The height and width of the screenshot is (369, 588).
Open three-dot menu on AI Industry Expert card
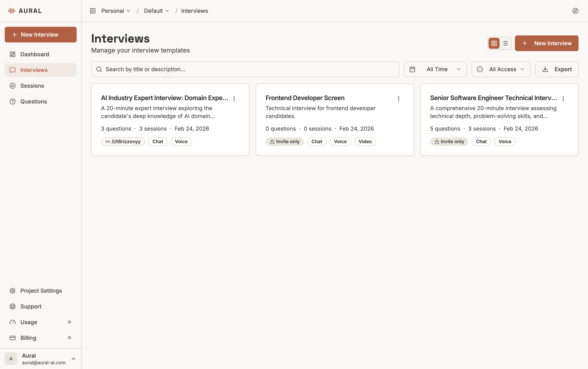234,99
